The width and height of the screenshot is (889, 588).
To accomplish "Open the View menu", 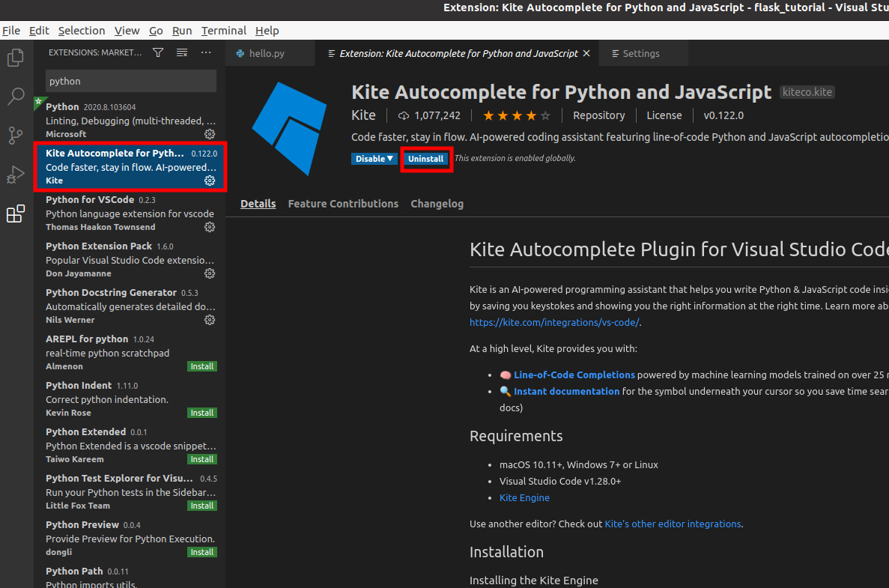I will coord(127,31).
